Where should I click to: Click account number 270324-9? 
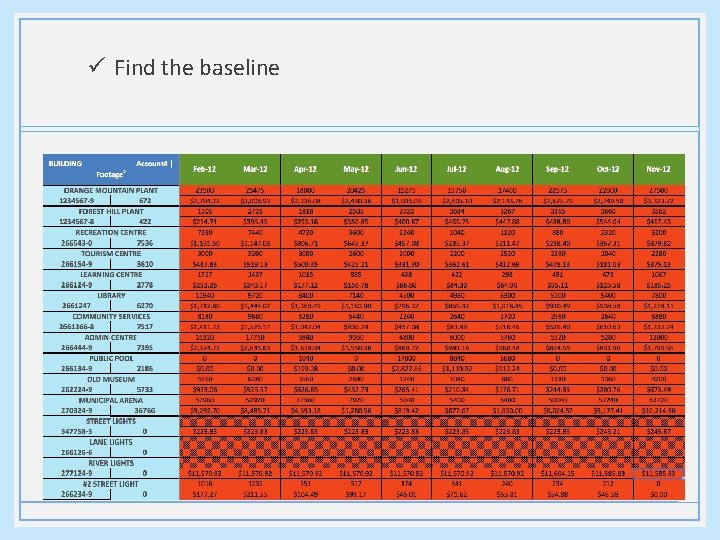pos(77,411)
